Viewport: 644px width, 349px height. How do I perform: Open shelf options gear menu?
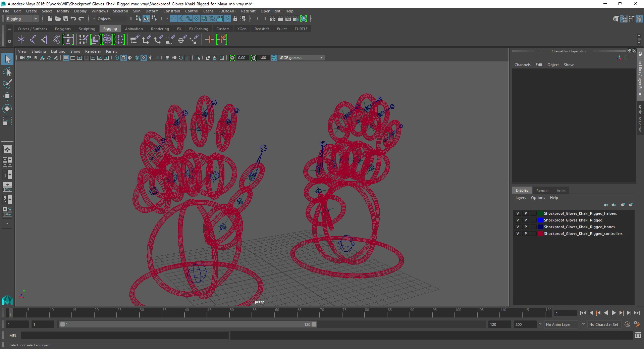tap(9, 41)
